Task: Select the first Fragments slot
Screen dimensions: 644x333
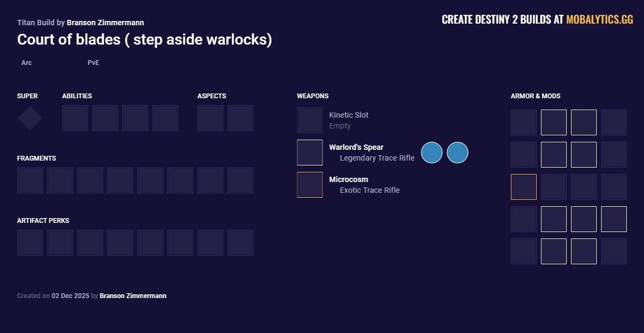Action: [x=30, y=180]
